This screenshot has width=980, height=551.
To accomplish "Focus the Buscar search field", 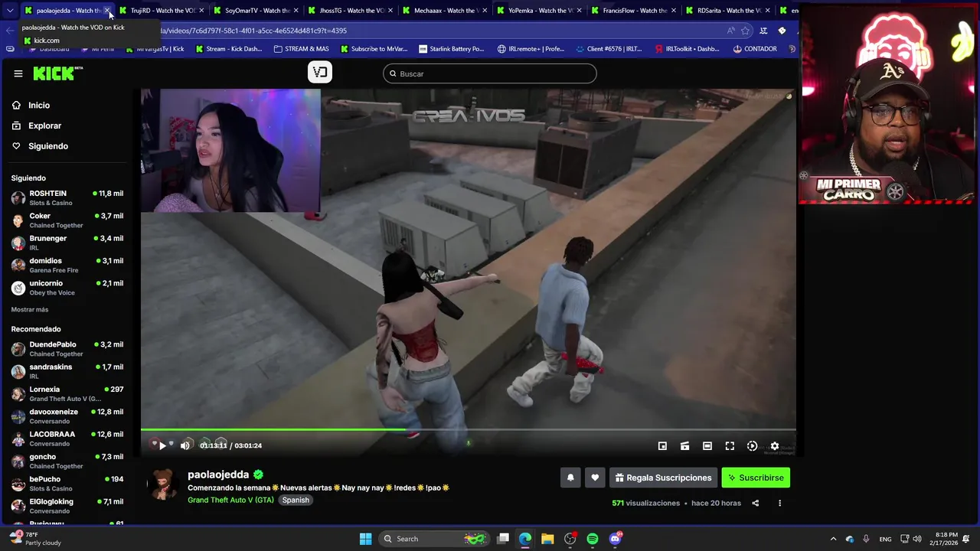I will pyautogui.click(x=490, y=73).
